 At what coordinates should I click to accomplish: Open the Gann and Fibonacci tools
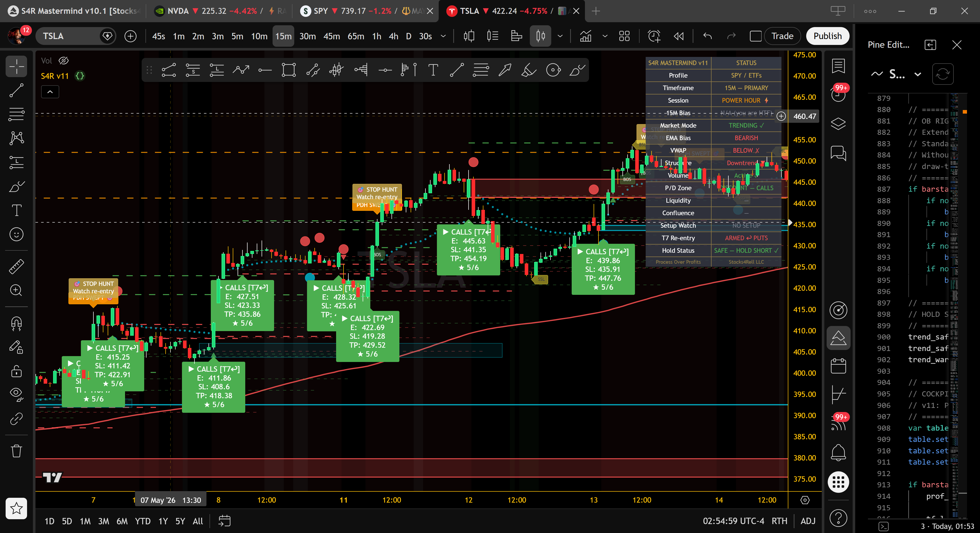pos(16,114)
